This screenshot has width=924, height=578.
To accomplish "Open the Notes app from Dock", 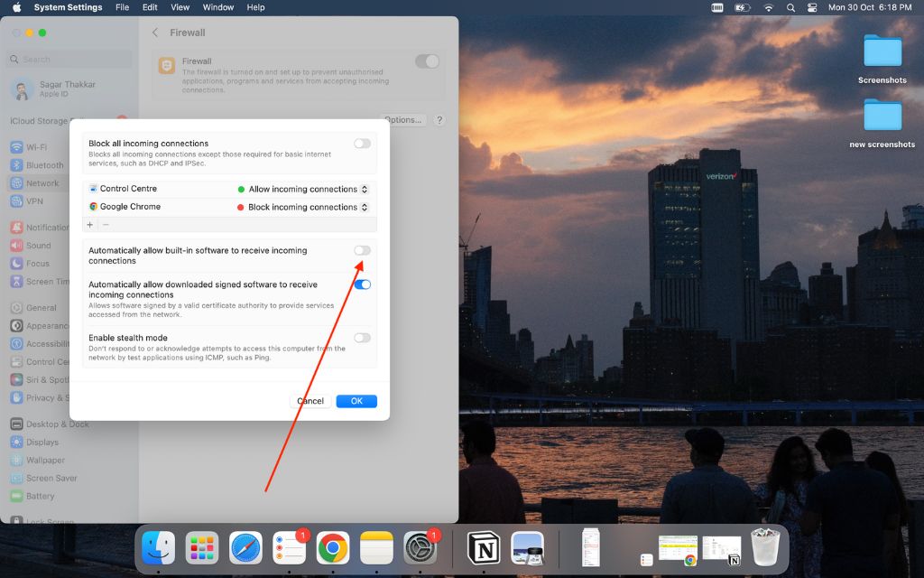I will point(376,547).
